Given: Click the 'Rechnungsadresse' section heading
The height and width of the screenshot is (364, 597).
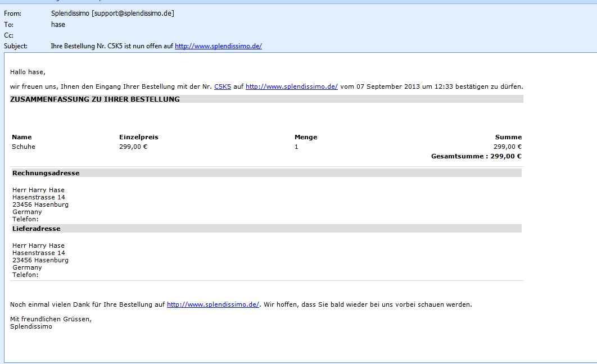Looking at the screenshot, I should [46, 173].
